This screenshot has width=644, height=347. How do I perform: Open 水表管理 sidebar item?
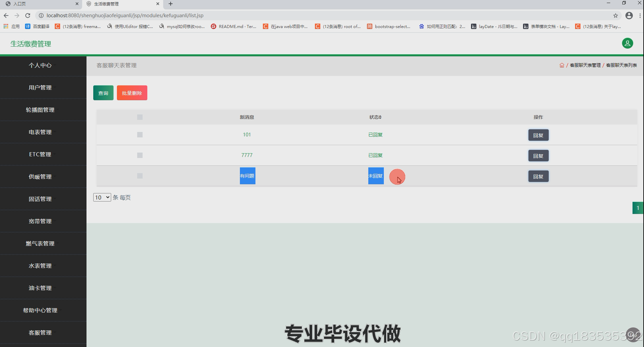point(40,266)
